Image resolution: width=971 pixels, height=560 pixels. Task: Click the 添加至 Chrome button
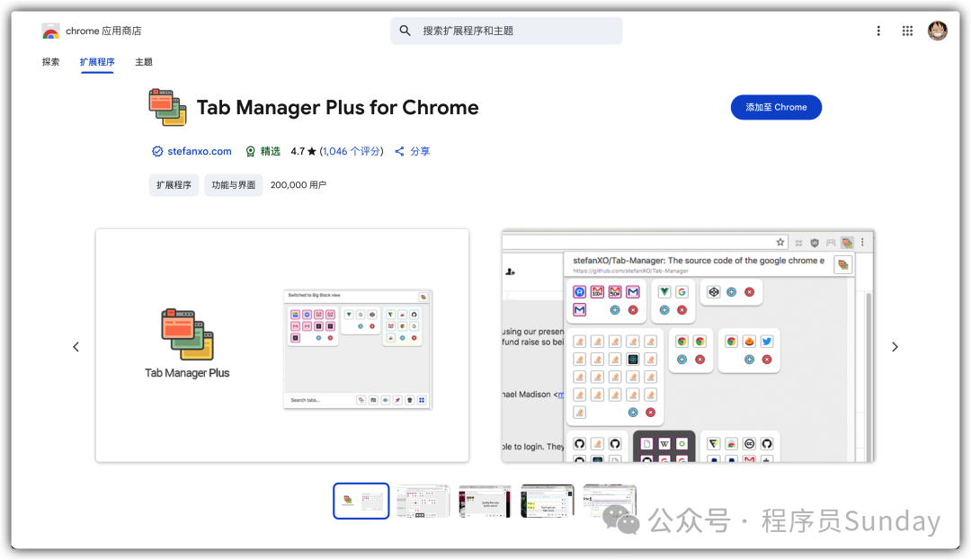(776, 107)
